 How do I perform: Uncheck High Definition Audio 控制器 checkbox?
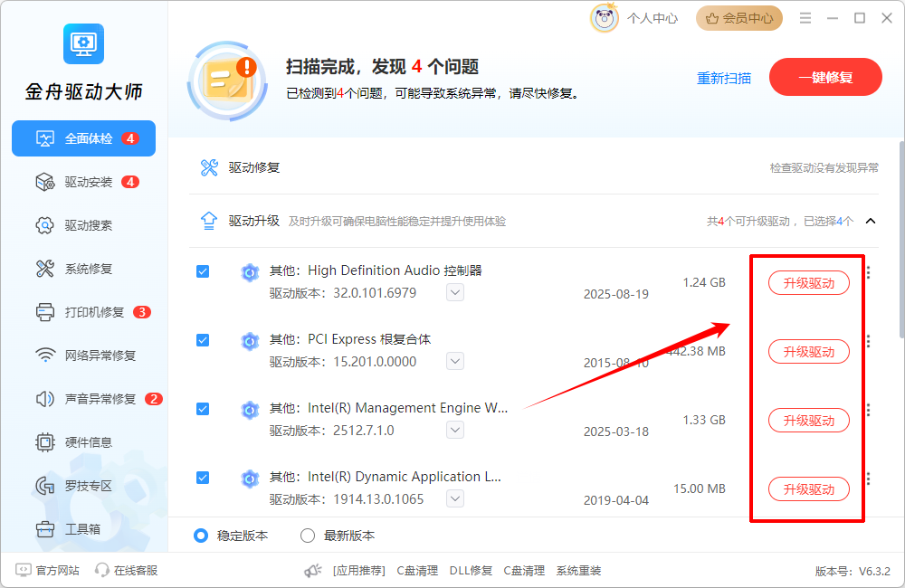click(203, 271)
